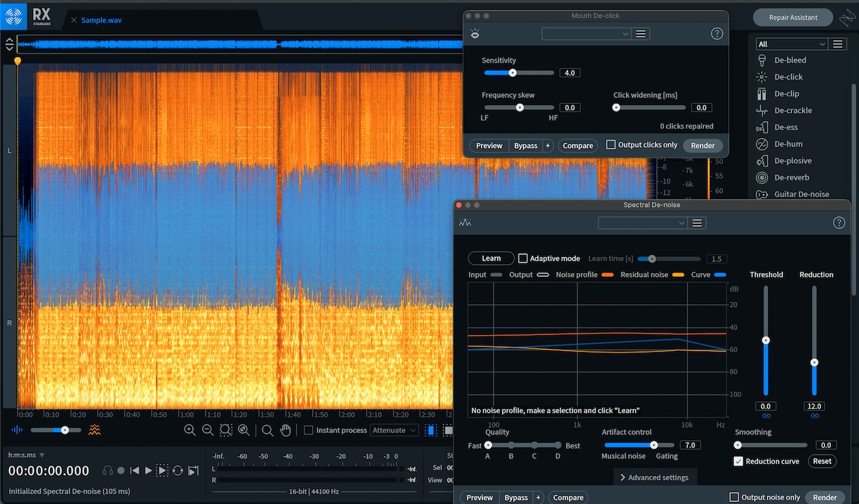The width and height of the screenshot is (859, 504).
Task: Open the De-click module
Action: pyautogui.click(x=788, y=77)
